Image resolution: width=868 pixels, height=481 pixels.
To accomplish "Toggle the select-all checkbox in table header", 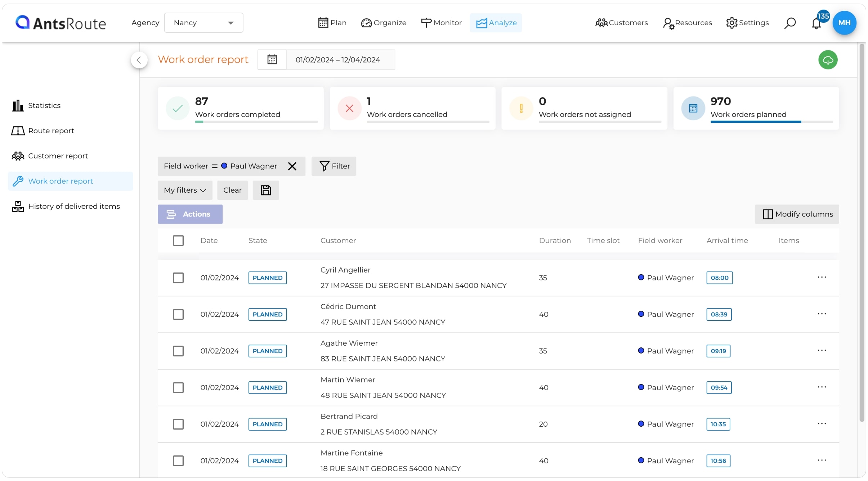I will pyautogui.click(x=178, y=240).
